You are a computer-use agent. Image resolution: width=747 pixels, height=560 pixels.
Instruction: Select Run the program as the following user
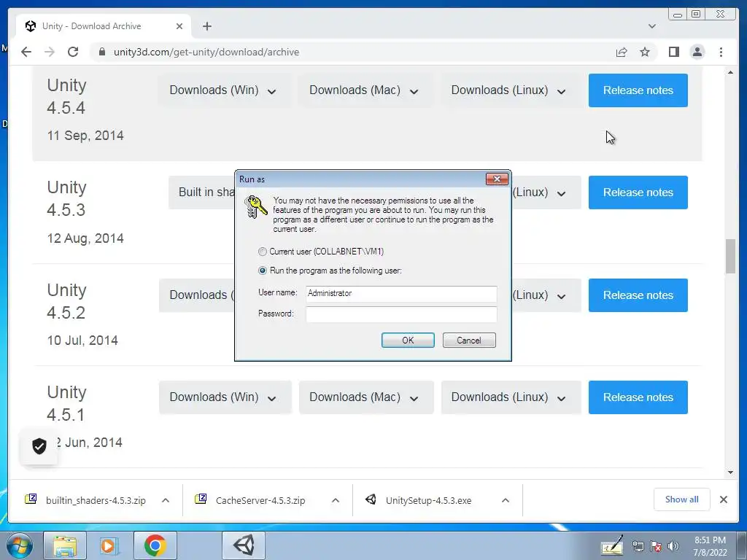[x=263, y=271]
